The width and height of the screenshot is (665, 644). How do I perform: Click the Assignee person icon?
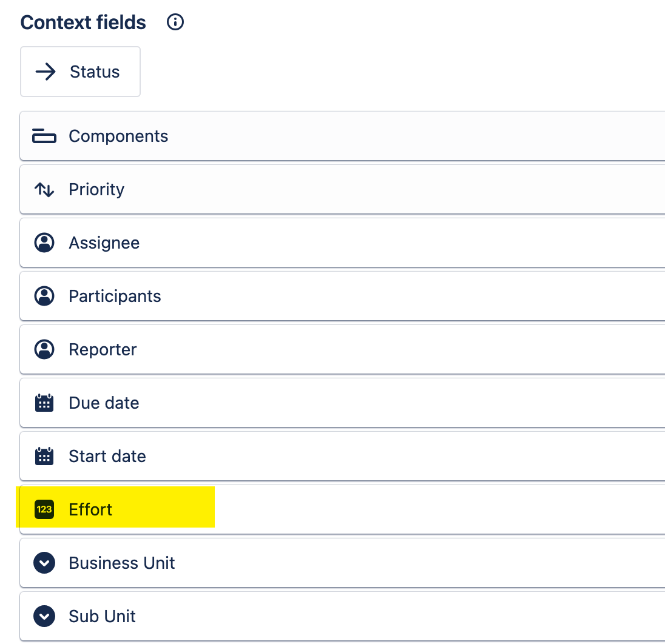(x=44, y=243)
